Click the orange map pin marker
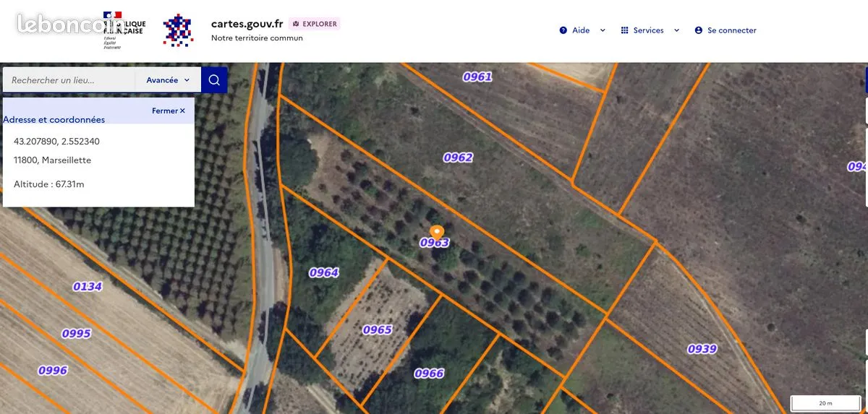Image resolution: width=868 pixels, height=414 pixels. (436, 233)
